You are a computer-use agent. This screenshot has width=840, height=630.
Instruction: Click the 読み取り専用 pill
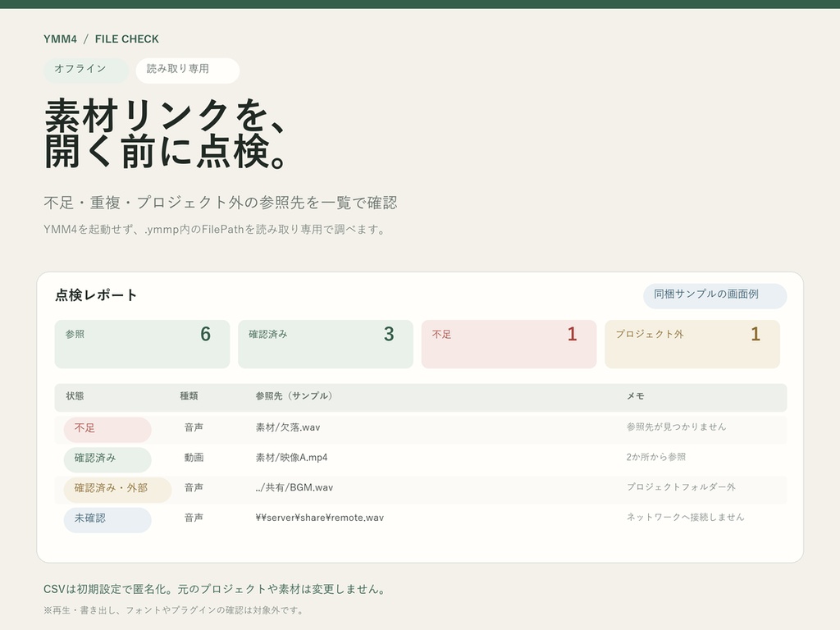coord(188,71)
